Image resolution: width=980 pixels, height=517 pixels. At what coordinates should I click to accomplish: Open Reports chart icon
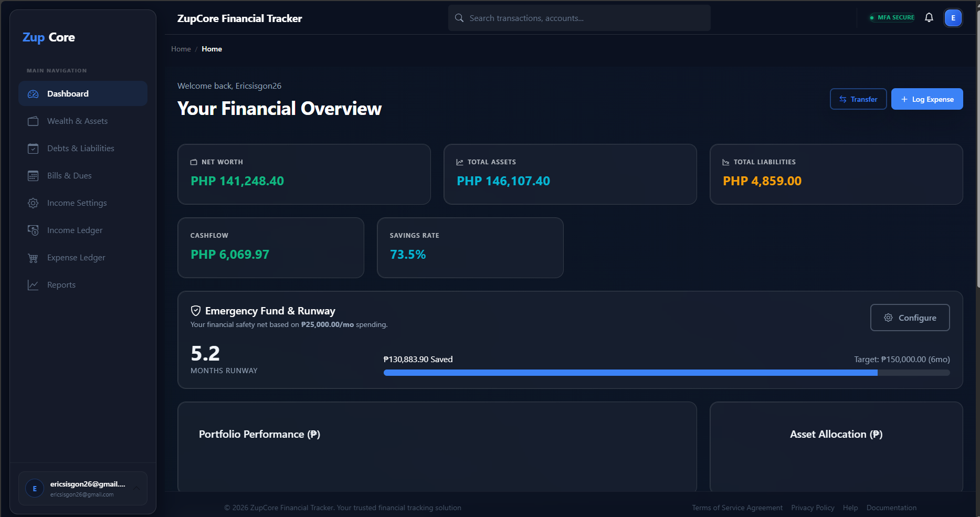click(x=33, y=284)
